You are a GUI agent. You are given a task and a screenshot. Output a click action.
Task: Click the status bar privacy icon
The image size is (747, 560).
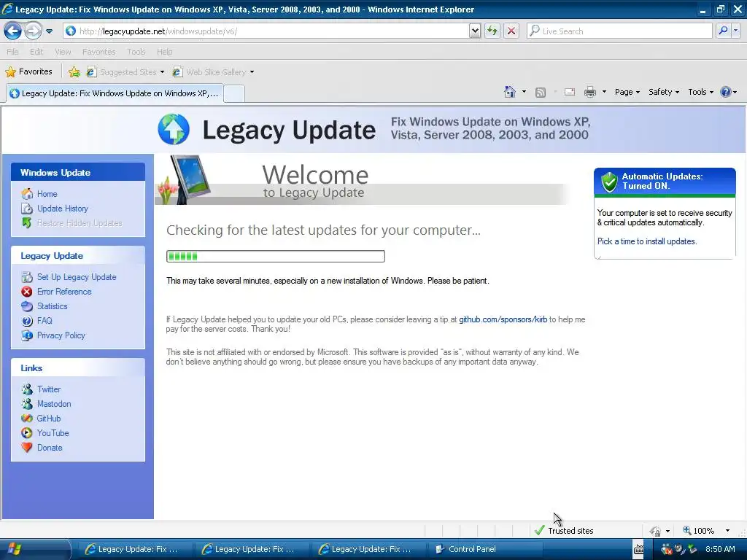tap(656, 531)
